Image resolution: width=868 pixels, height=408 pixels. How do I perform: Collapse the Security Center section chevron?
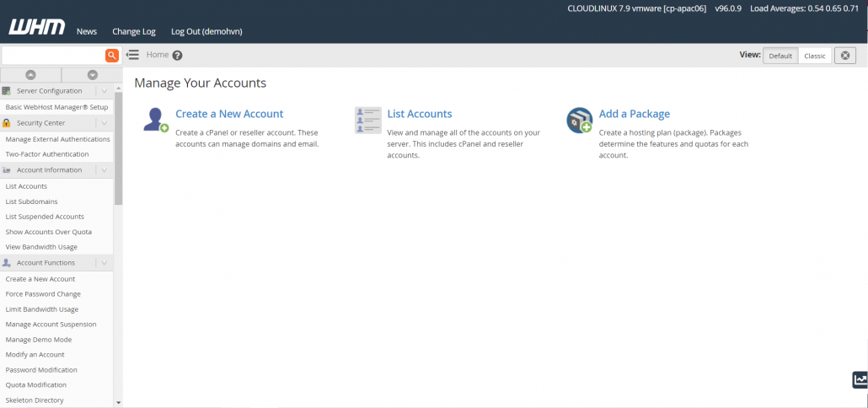point(104,123)
